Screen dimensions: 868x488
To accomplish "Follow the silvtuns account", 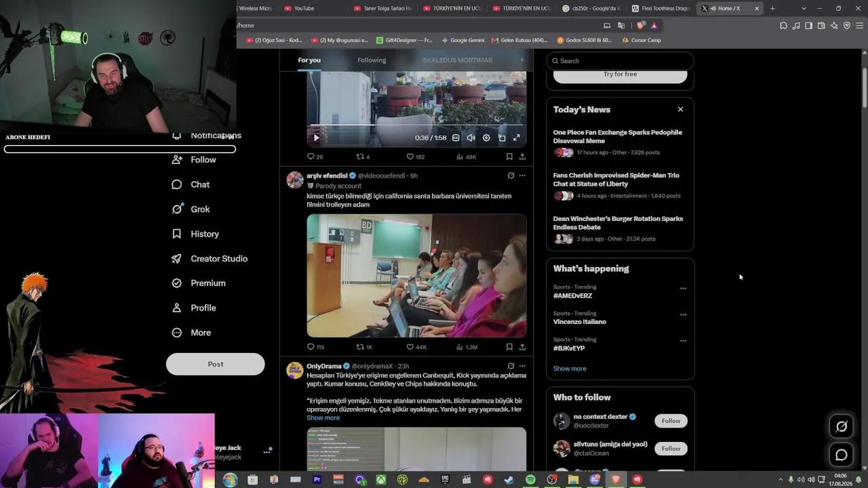I will click(x=671, y=449).
